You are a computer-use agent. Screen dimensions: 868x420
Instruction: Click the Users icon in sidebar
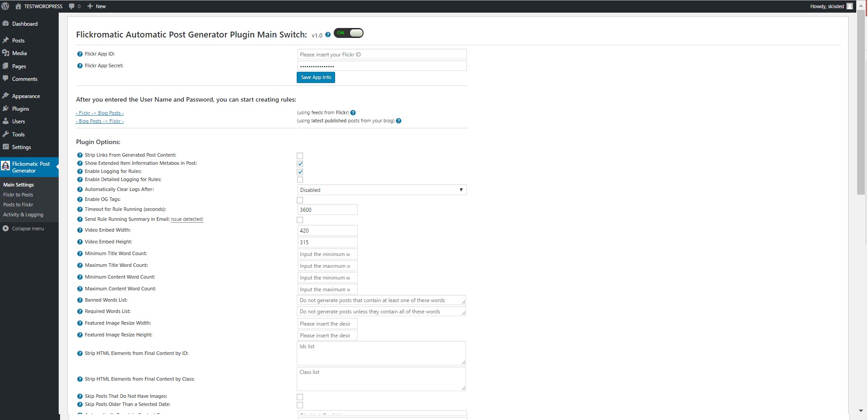pos(6,121)
